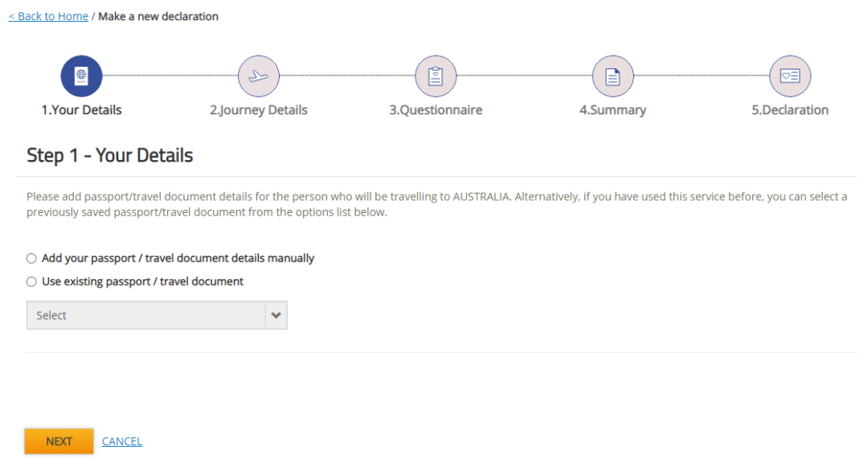Follow the '< Back to Home' link

48,17
